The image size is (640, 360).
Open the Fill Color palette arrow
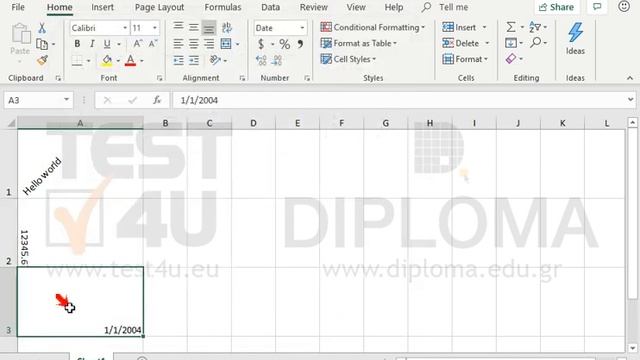pyautogui.click(x=118, y=61)
